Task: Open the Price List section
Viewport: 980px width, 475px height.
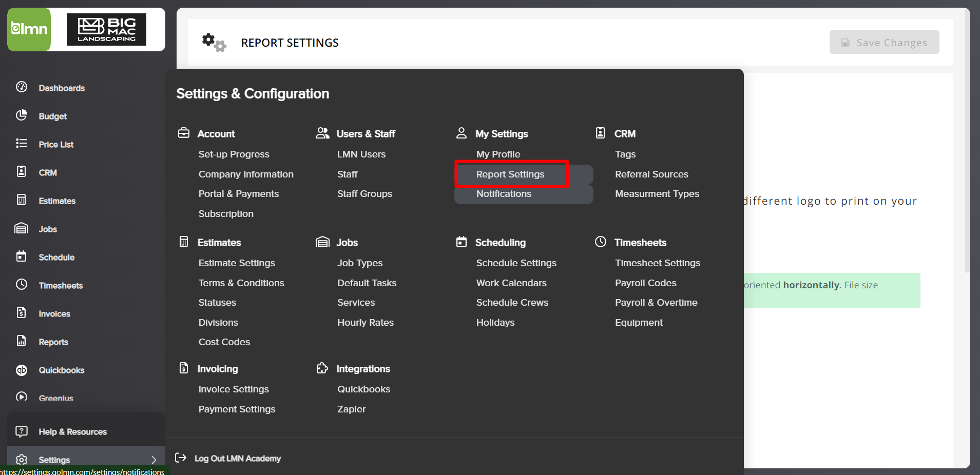Action: point(56,144)
